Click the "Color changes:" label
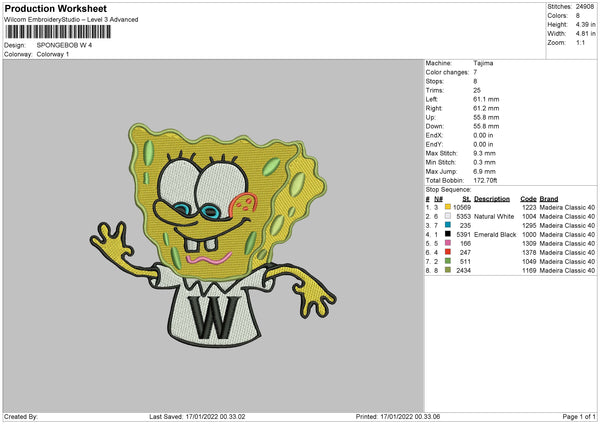The width and height of the screenshot is (600, 424). click(447, 72)
